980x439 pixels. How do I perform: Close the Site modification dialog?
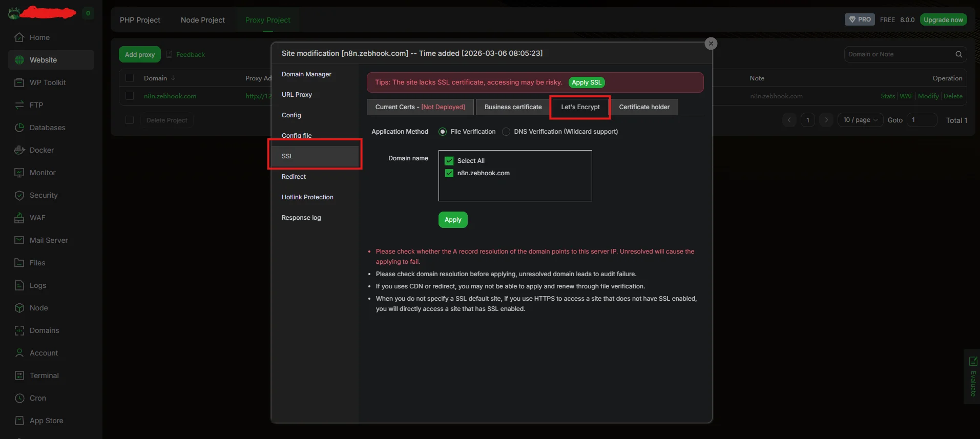tap(711, 44)
